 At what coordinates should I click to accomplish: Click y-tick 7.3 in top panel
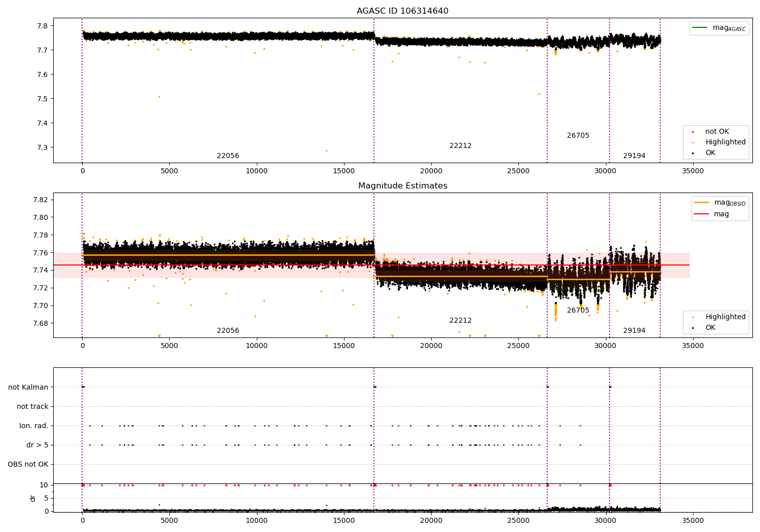click(x=43, y=147)
